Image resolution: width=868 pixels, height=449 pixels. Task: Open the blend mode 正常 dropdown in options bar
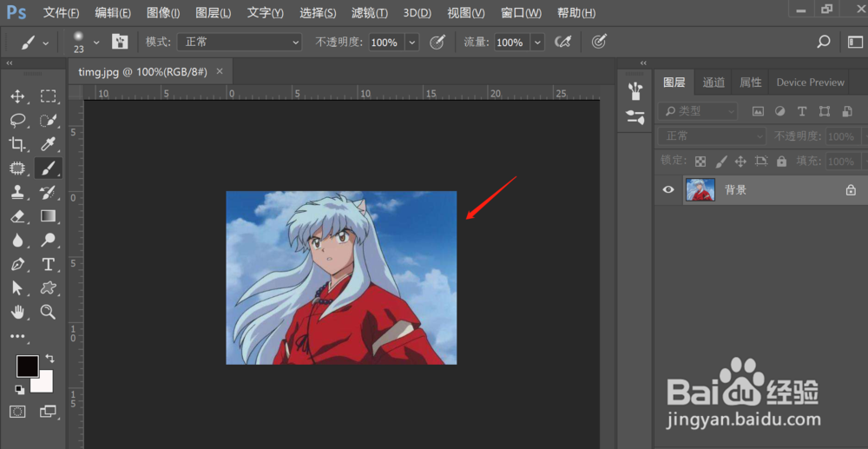click(x=240, y=42)
